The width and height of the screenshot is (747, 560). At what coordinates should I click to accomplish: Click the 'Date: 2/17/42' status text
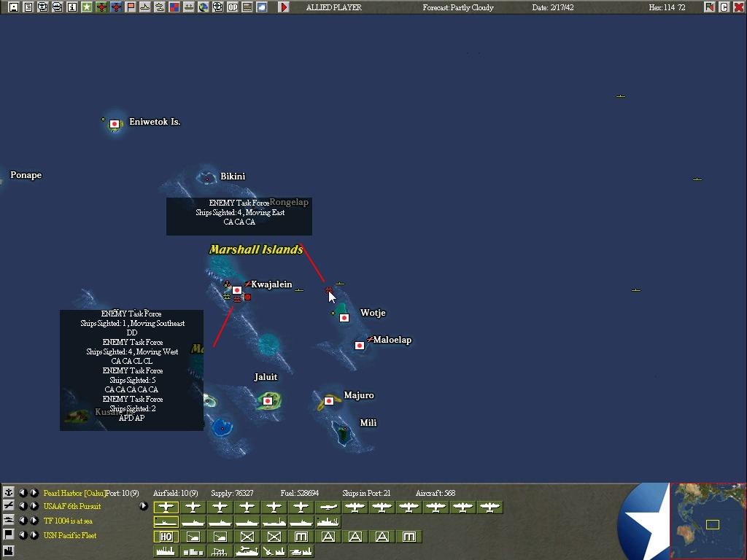coord(553,7)
